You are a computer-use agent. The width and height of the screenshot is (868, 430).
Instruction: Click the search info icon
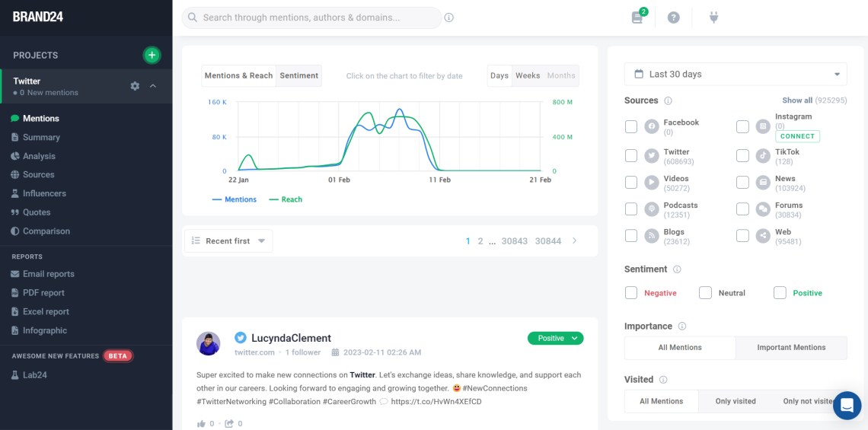(449, 18)
